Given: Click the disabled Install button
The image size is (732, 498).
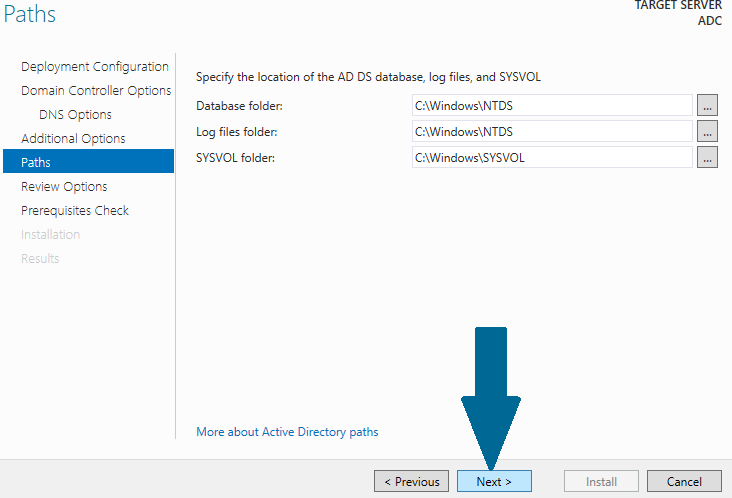Looking at the screenshot, I should pos(601,481).
